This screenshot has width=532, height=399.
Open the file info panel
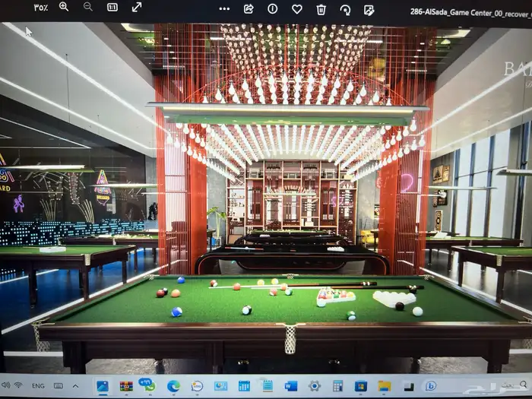click(x=273, y=9)
